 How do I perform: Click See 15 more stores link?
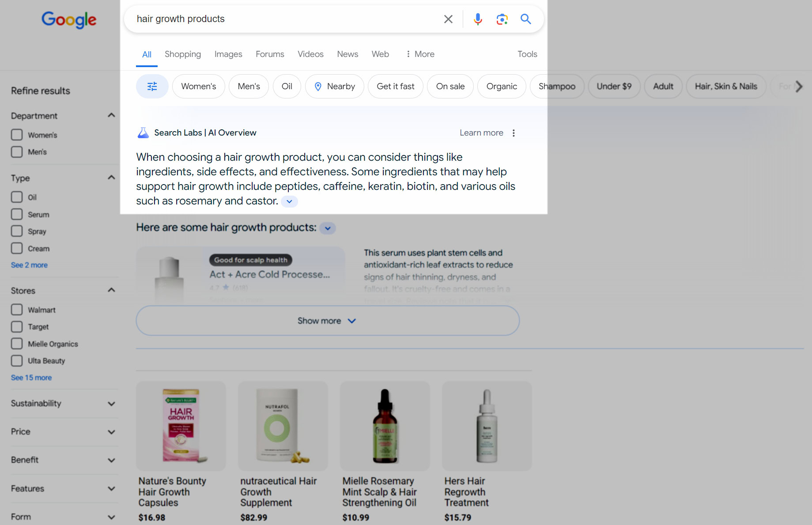click(31, 378)
